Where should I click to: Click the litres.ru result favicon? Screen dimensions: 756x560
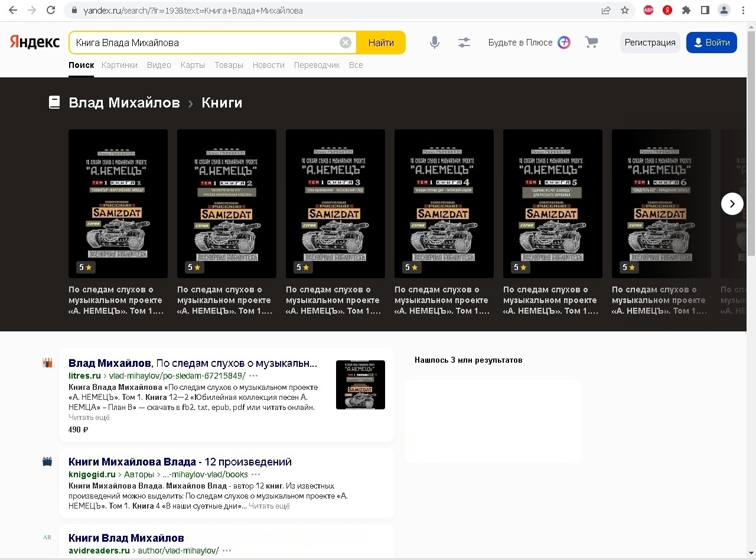tap(47, 363)
